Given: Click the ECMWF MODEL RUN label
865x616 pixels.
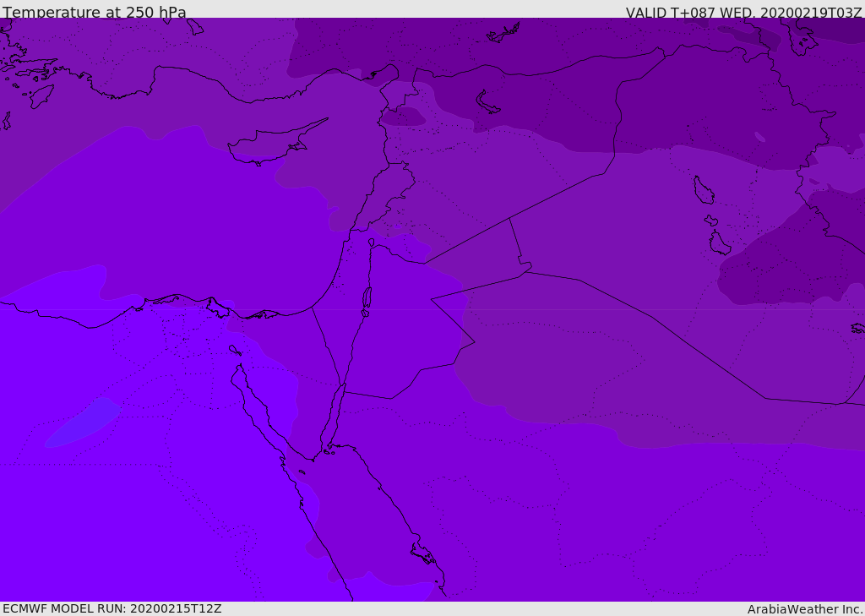Looking at the screenshot, I should click(112, 608).
